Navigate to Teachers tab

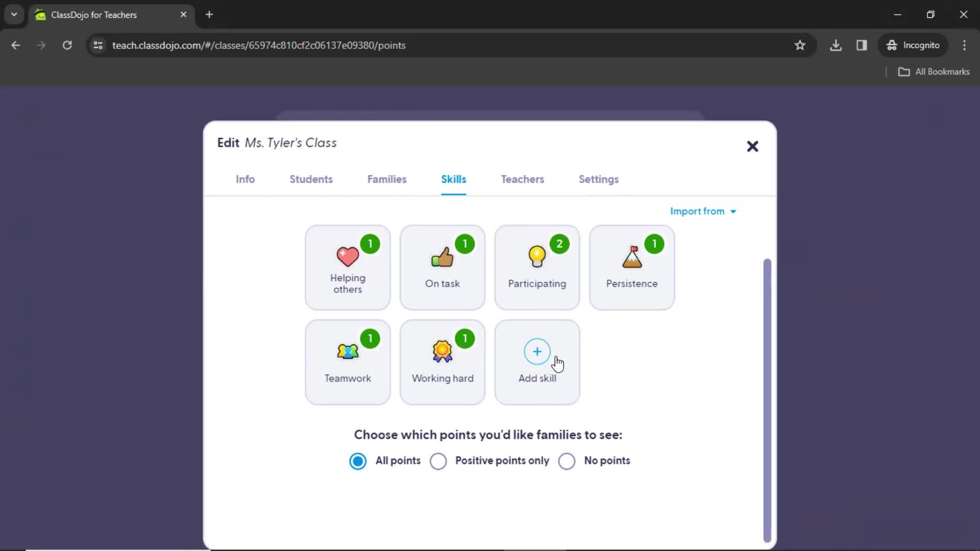click(522, 179)
